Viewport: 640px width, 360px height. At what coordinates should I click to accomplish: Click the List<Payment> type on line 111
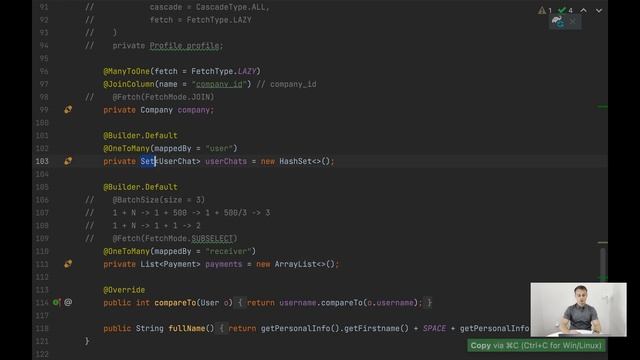170,264
